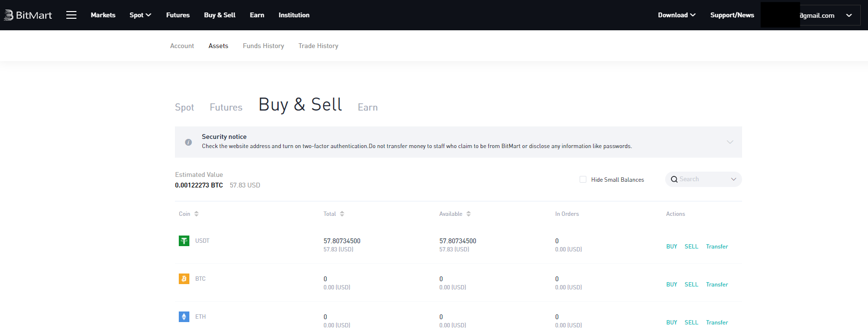Click the USDT available 57.80734500
The image size is (868, 336).
click(458, 241)
